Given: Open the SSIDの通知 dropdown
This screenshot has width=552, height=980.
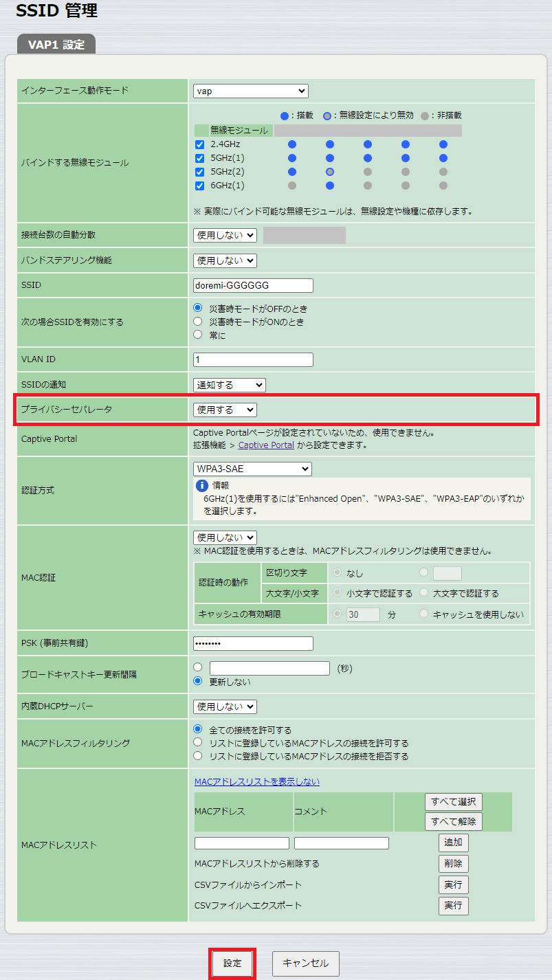Looking at the screenshot, I should click(229, 385).
